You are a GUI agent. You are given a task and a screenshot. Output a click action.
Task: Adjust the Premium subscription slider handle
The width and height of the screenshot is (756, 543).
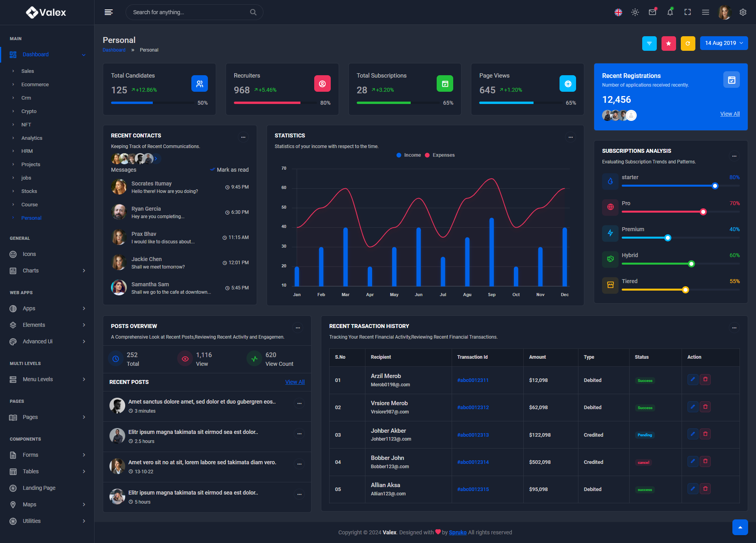pyautogui.click(x=668, y=238)
